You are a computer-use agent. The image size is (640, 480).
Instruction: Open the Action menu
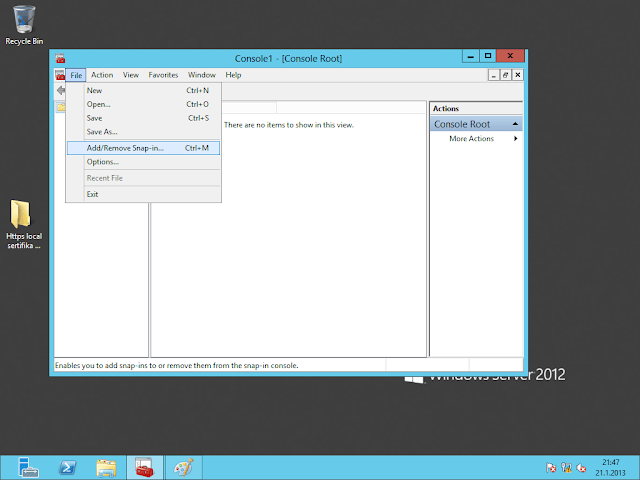pos(102,75)
